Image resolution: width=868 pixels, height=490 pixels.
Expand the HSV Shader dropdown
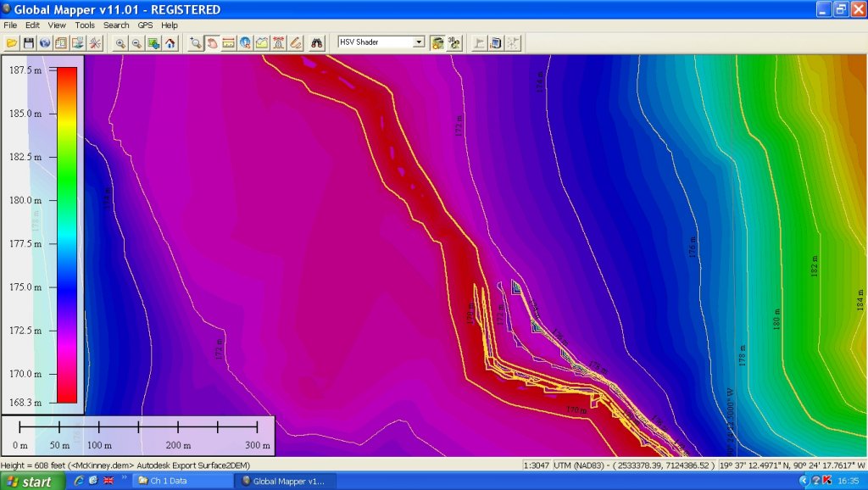coord(419,42)
